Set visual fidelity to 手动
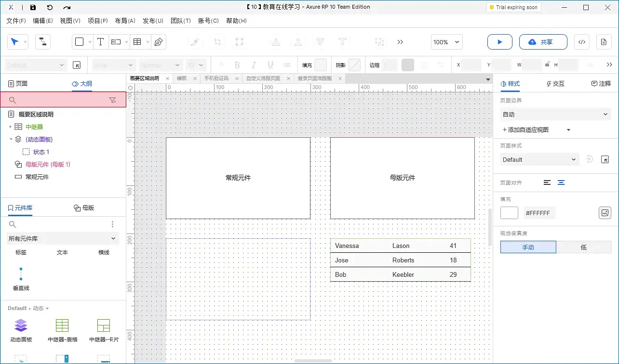The width and height of the screenshot is (619, 364). [x=528, y=247]
